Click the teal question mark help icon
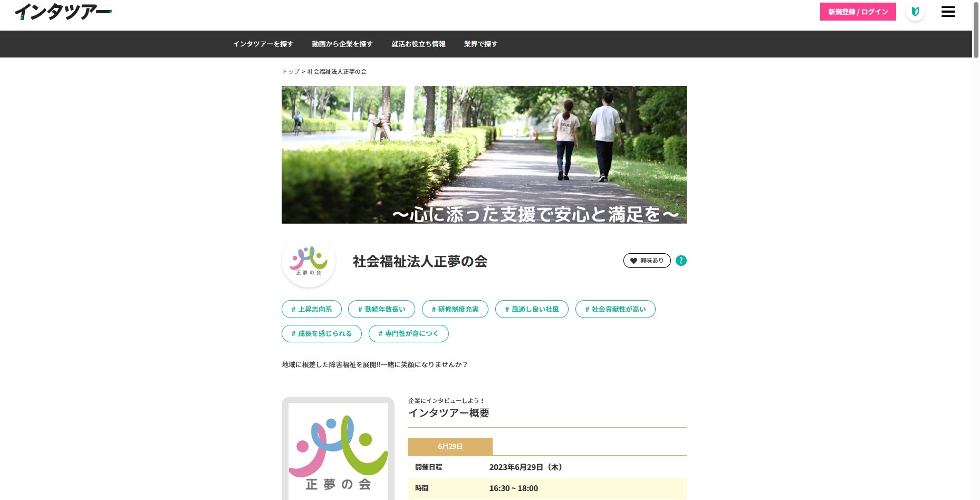Image resolution: width=980 pixels, height=500 pixels. (681, 261)
